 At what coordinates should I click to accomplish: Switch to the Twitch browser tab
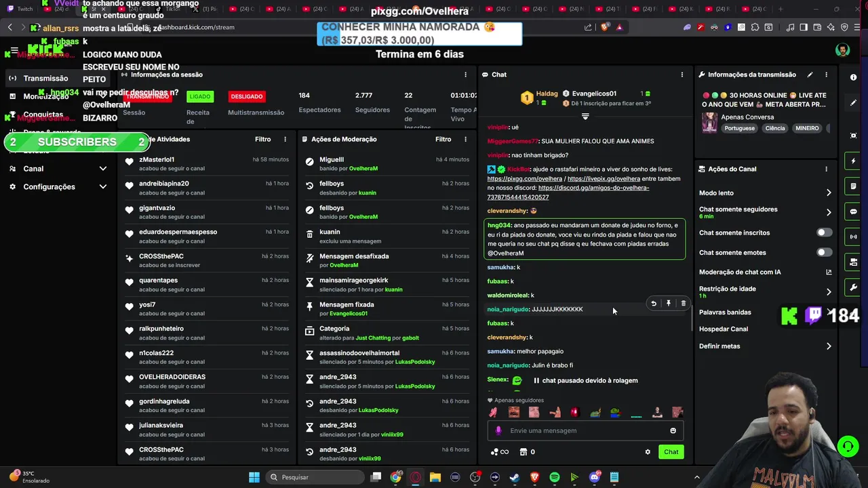(20, 9)
